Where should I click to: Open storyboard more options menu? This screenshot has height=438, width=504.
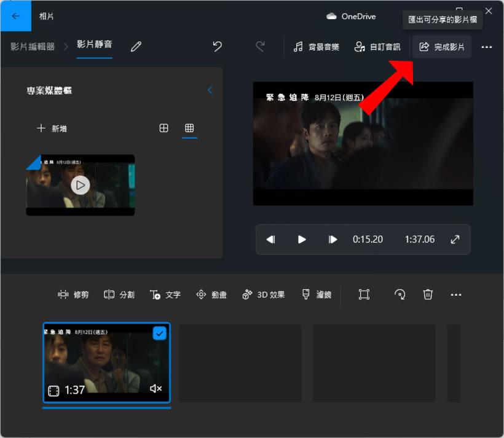456,295
